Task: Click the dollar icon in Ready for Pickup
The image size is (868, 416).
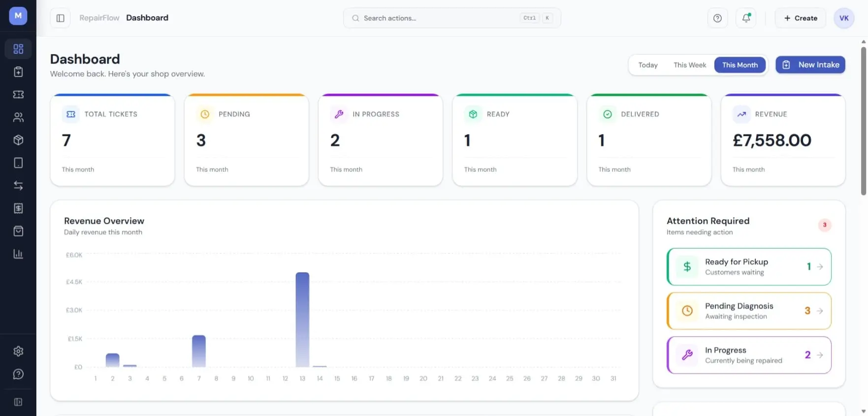Action: click(687, 267)
